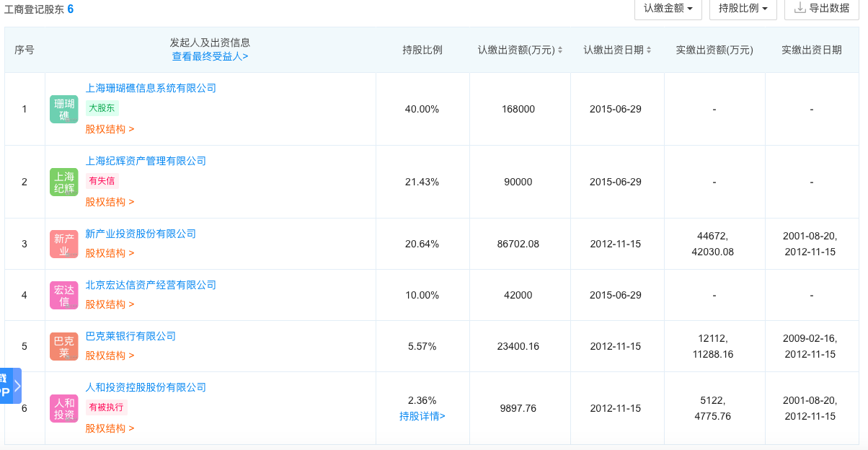The image size is (868, 450).
Task: Expand 股权结构 for 新产业投资股份
Action: (x=110, y=253)
